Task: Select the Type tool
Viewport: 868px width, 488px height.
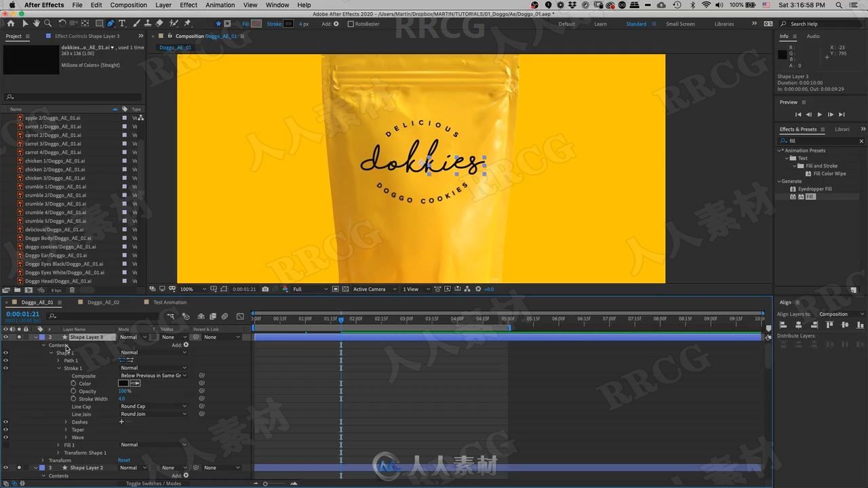Action: pos(122,23)
